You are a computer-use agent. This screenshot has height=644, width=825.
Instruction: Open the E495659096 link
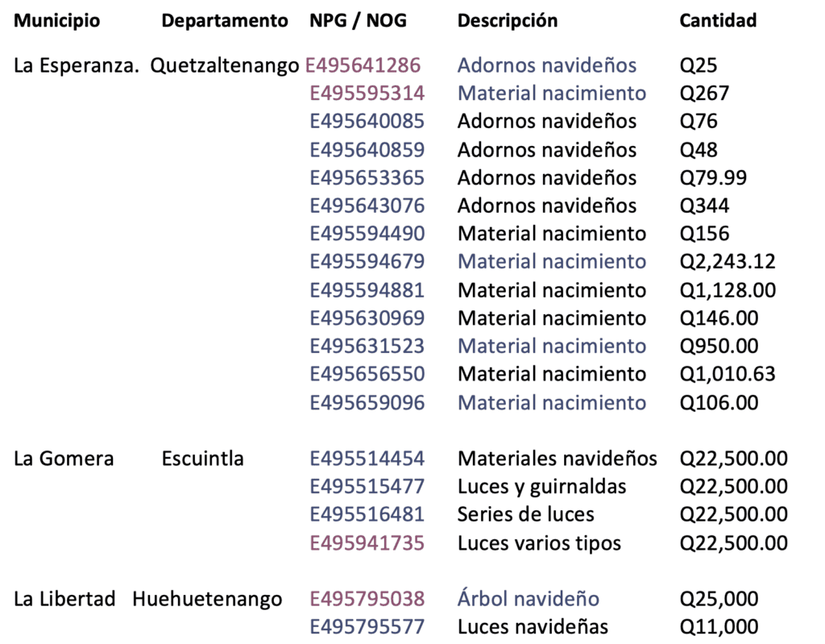(x=367, y=402)
